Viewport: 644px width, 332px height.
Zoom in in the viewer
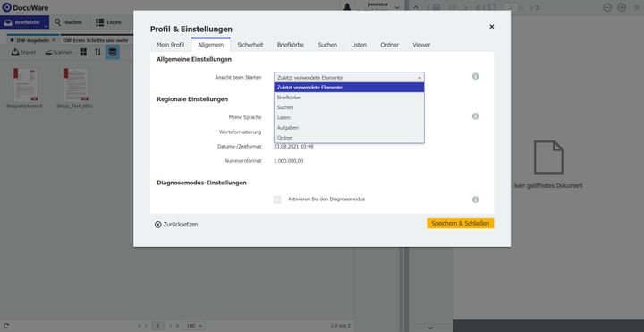pyautogui.click(x=622, y=7)
